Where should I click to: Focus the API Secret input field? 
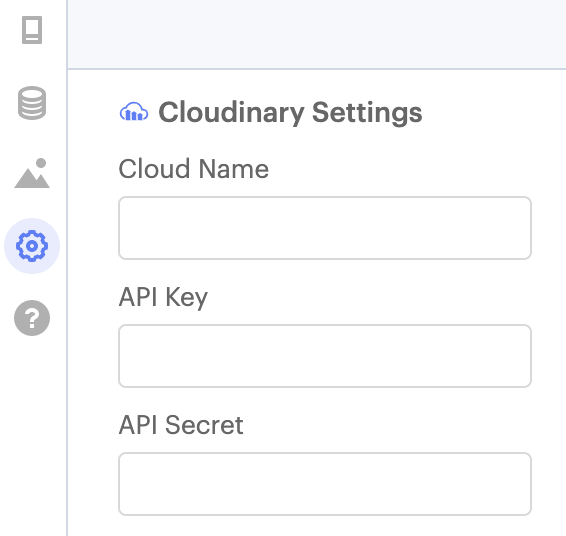pos(325,484)
